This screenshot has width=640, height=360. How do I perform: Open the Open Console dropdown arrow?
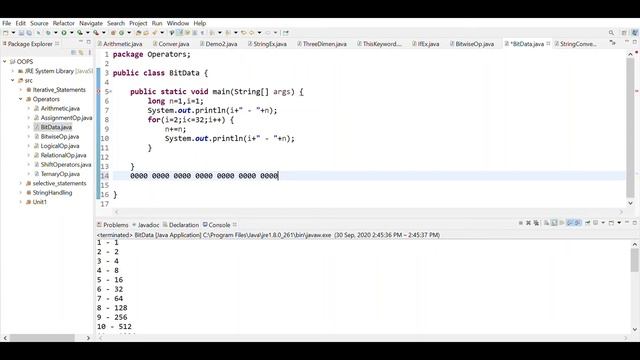[619, 223]
